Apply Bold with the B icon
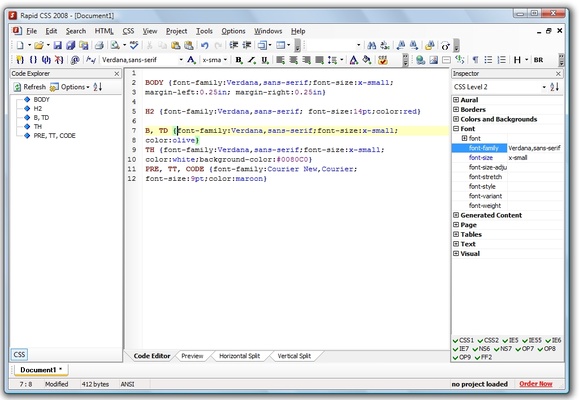Image resolution: width=579 pixels, height=400 pixels. [x=239, y=60]
